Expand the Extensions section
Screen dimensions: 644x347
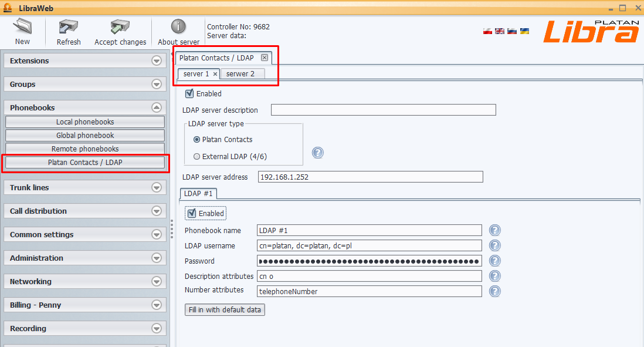pyautogui.click(x=157, y=61)
